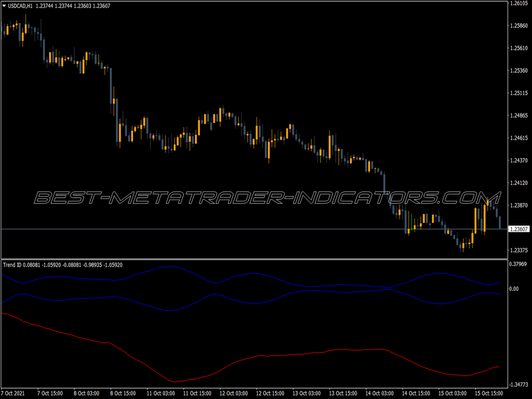Select the green candle on 14 Oct

(x=411, y=222)
